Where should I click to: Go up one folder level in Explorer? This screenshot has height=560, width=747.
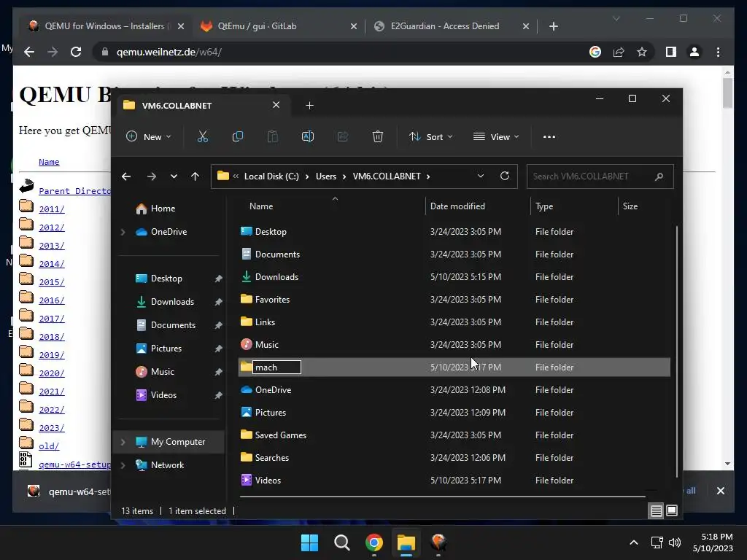[x=195, y=176]
